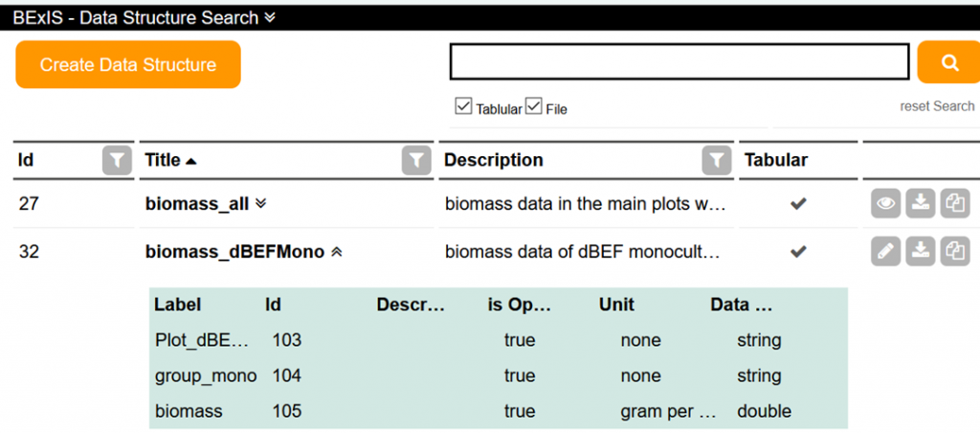Open the Description column filter icon
The height and width of the screenshot is (433, 980).
716,161
